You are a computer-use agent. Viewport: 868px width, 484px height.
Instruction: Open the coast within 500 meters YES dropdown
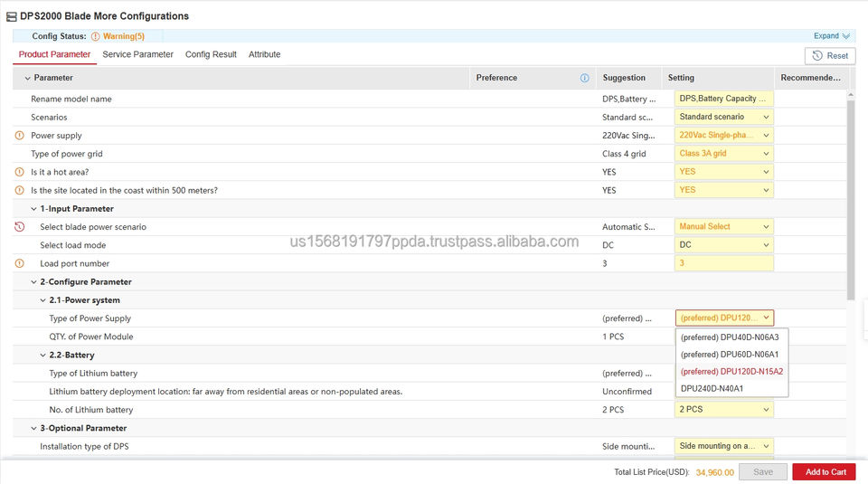pos(724,190)
